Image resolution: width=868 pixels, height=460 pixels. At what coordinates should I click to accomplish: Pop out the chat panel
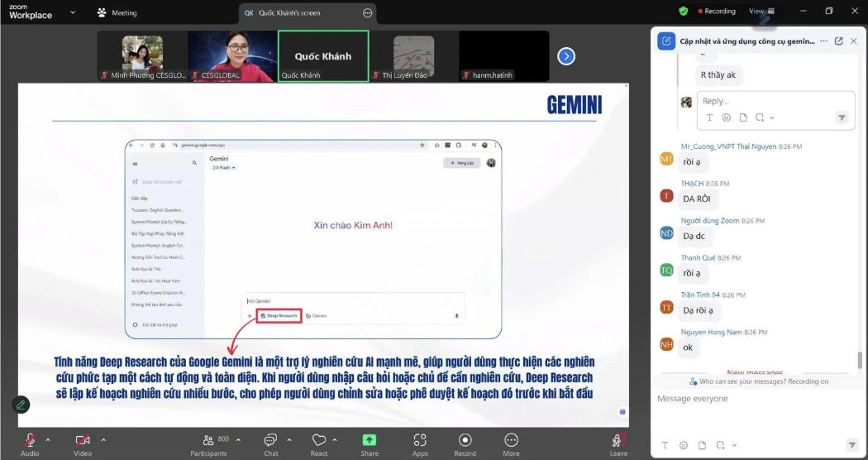click(x=839, y=41)
